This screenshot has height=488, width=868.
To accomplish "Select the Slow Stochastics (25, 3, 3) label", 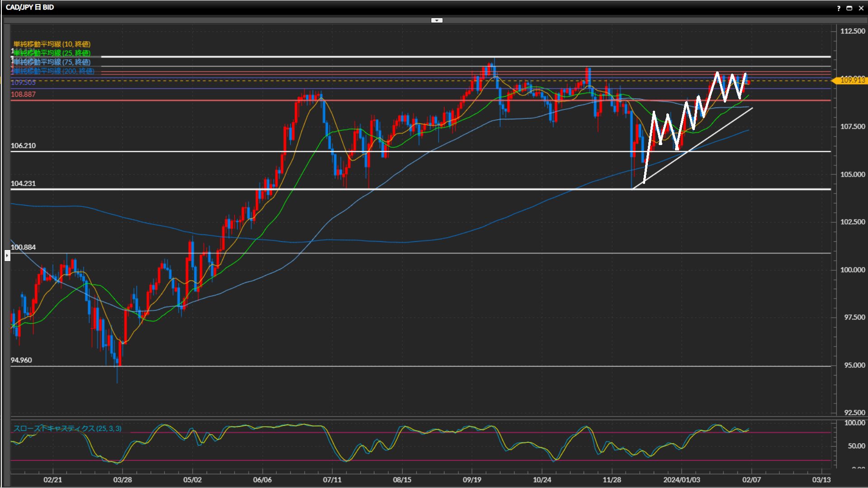I will [x=67, y=428].
